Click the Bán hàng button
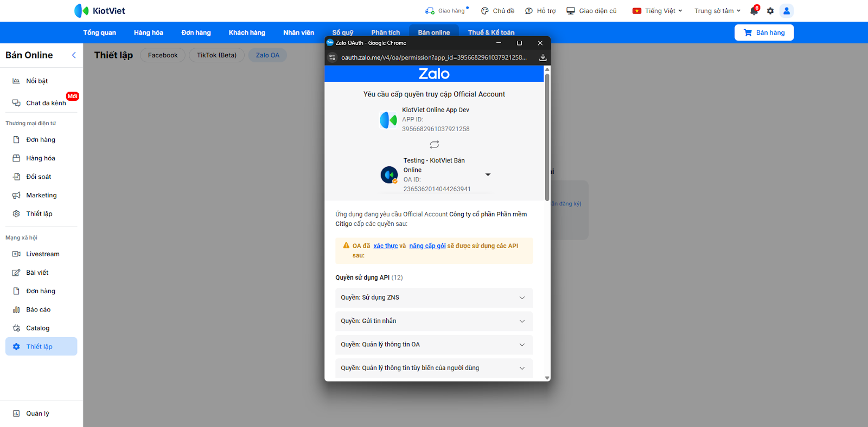Viewport: 868px width, 427px height. pos(764,33)
